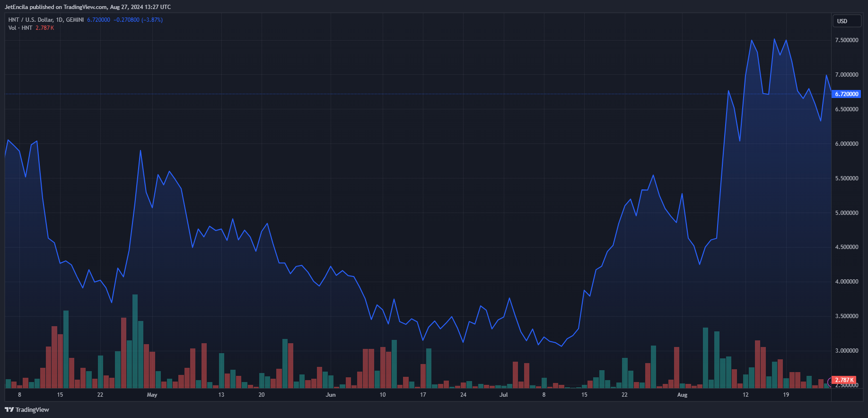Click the GEMINI exchange label

[75, 20]
